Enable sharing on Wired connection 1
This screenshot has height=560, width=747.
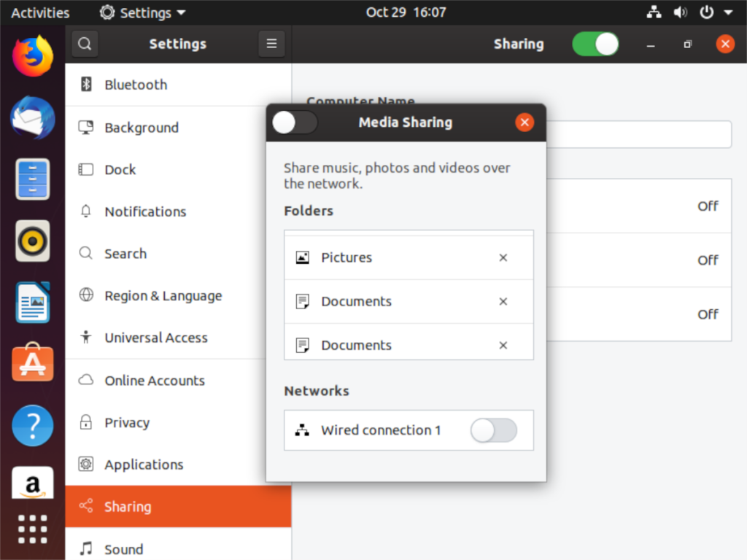[x=494, y=431]
